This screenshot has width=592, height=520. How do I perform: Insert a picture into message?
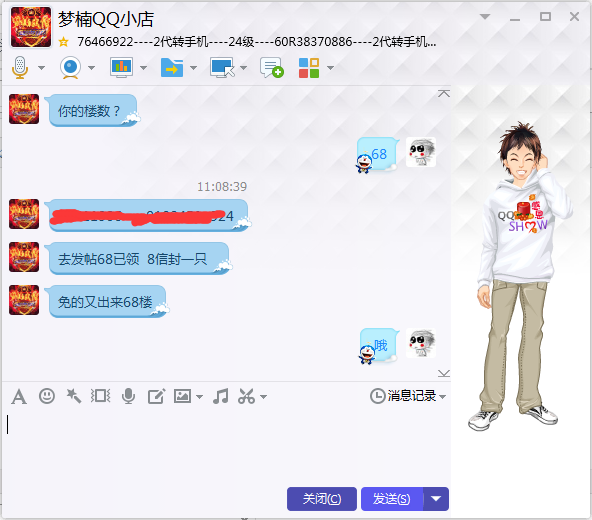point(182,396)
